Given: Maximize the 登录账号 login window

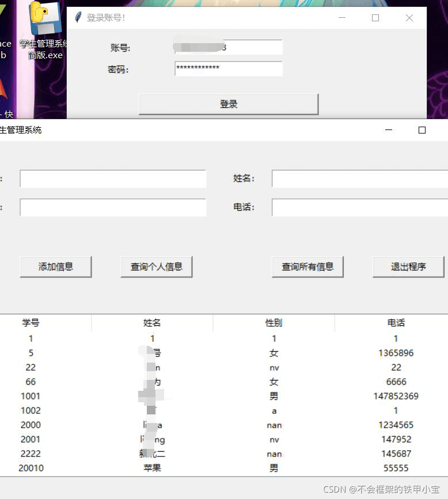Looking at the screenshot, I should point(375,18).
